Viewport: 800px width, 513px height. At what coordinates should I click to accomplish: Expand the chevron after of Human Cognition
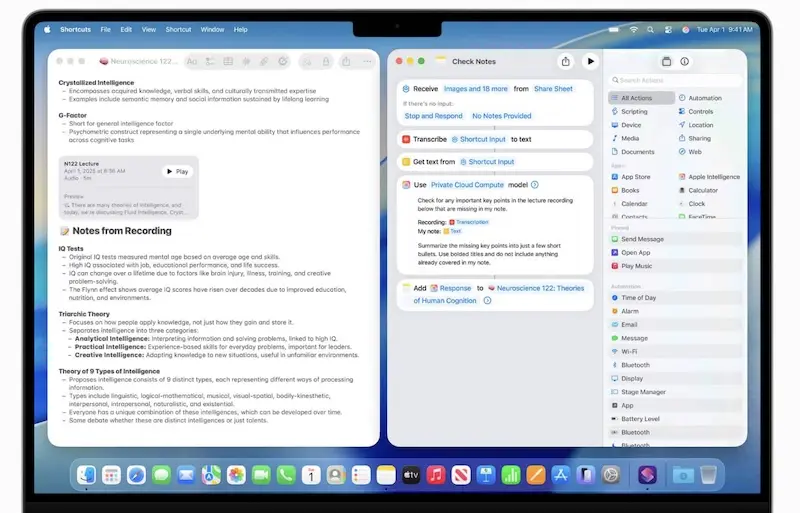click(487, 301)
